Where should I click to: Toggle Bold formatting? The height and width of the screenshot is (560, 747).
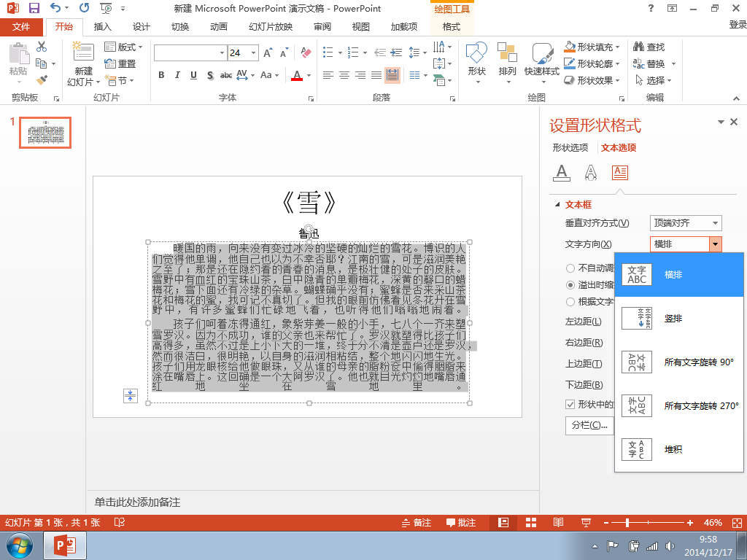(161, 75)
